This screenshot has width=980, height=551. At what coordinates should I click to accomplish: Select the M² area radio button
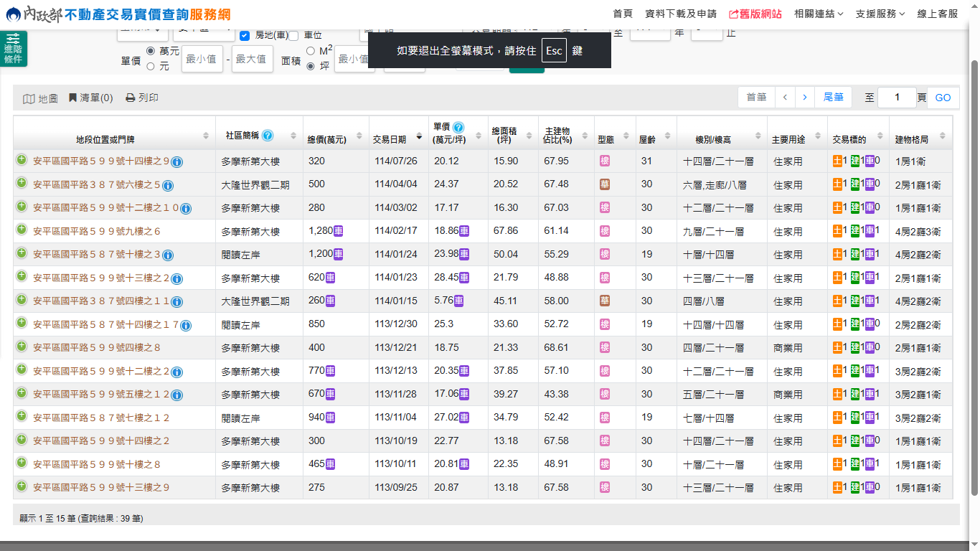click(311, 51)
